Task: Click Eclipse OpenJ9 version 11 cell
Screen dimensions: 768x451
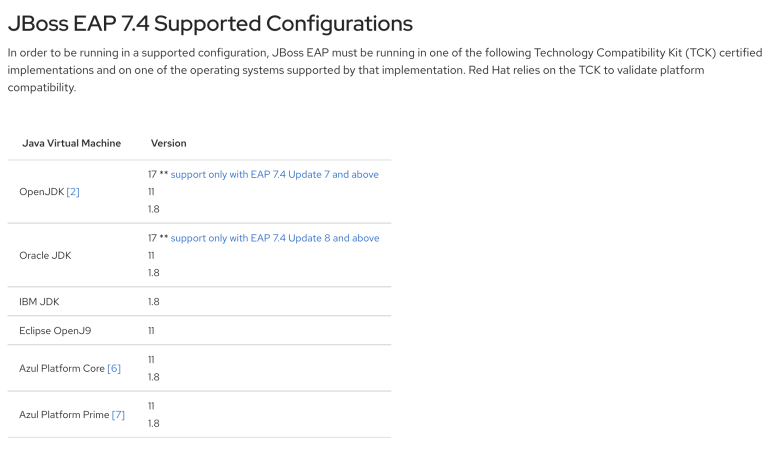Action: [x=151, y=331]
